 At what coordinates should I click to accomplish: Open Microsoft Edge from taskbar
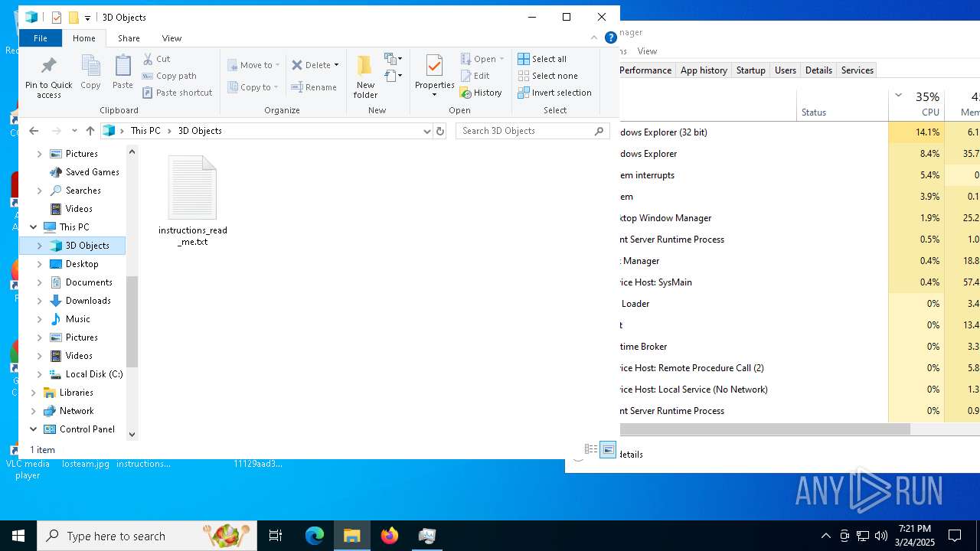(315, 536)
